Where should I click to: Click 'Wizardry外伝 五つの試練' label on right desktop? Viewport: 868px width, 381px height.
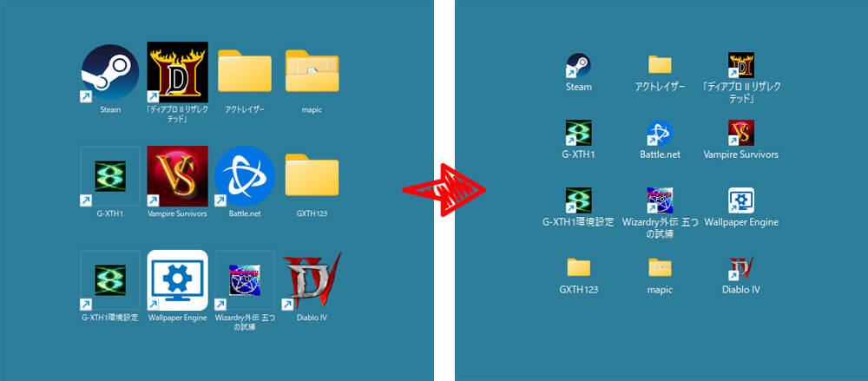660,227
